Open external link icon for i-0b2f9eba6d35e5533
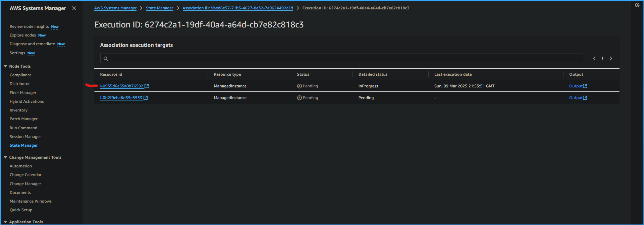Viewport: 644px width, 225px height. (x=146, y=98)
